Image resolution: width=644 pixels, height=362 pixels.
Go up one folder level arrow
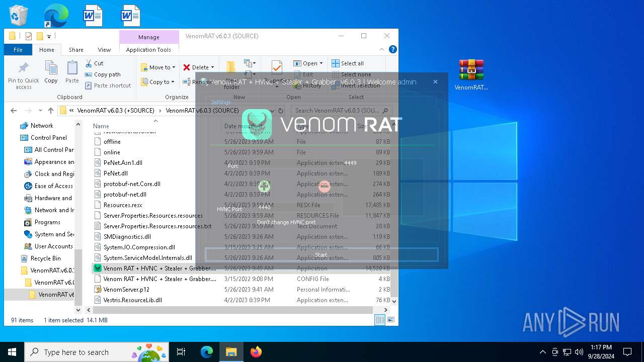click(x=50, y=111)
